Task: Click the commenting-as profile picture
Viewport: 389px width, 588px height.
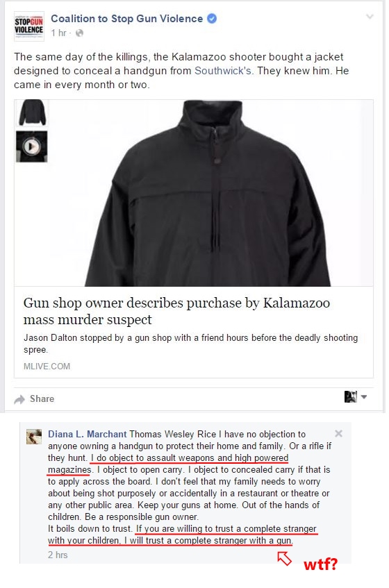Action: [350, 397]
